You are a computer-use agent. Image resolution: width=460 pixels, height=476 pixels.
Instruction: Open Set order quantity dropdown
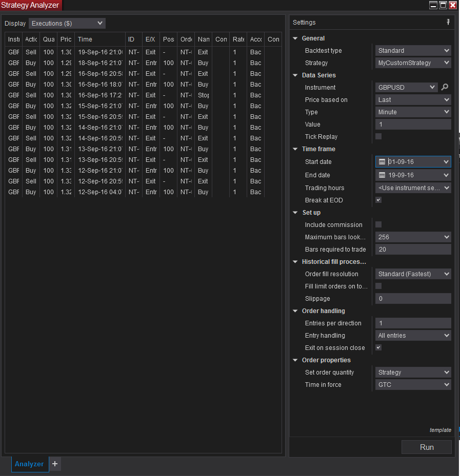tap(413, 372)
